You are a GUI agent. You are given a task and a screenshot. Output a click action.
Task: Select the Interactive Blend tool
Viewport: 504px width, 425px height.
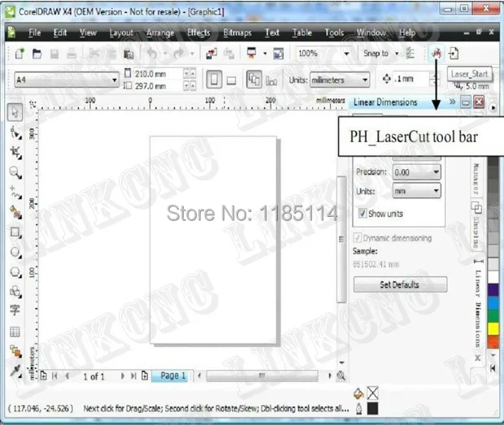pos(15,351)
